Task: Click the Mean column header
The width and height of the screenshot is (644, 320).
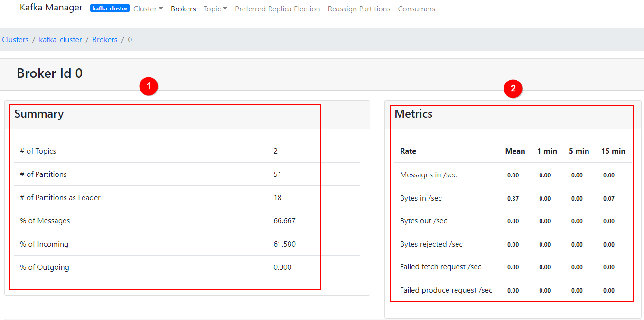Action: (515, 151)
